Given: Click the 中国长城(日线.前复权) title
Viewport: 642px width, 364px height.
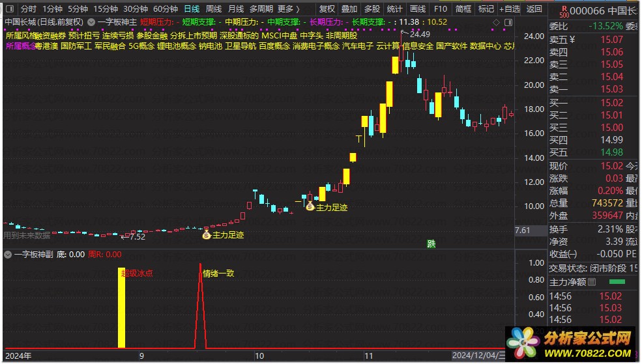Looking at the screenshot, I should click(x=44, y=22).
